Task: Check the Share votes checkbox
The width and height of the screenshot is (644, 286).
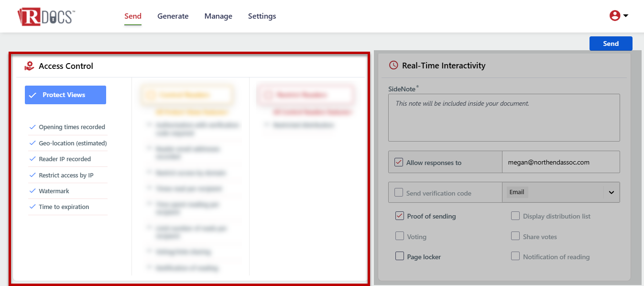Action: [x=515, y=236]
